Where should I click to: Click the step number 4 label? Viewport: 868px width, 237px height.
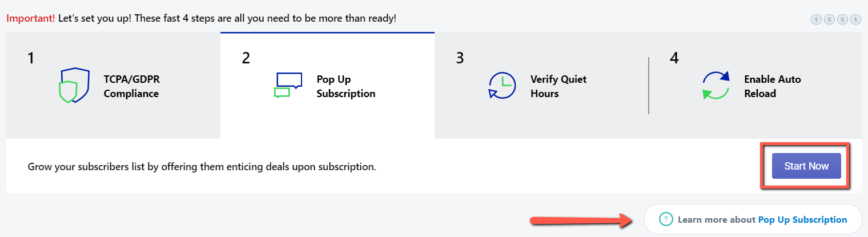click(x=674, y=58)
